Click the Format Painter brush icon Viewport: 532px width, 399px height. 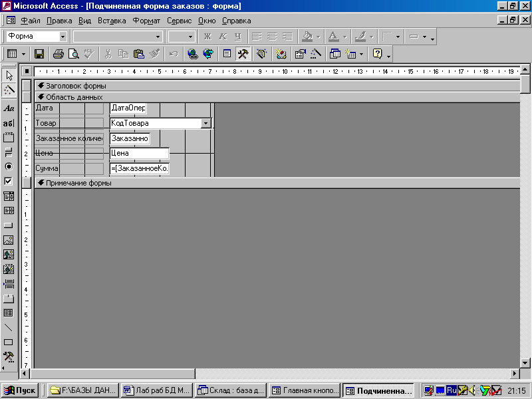coord(154,54)
